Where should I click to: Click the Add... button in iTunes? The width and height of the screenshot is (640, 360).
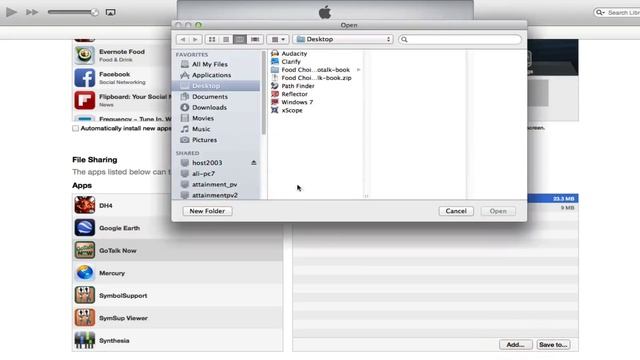click(516, 345)
